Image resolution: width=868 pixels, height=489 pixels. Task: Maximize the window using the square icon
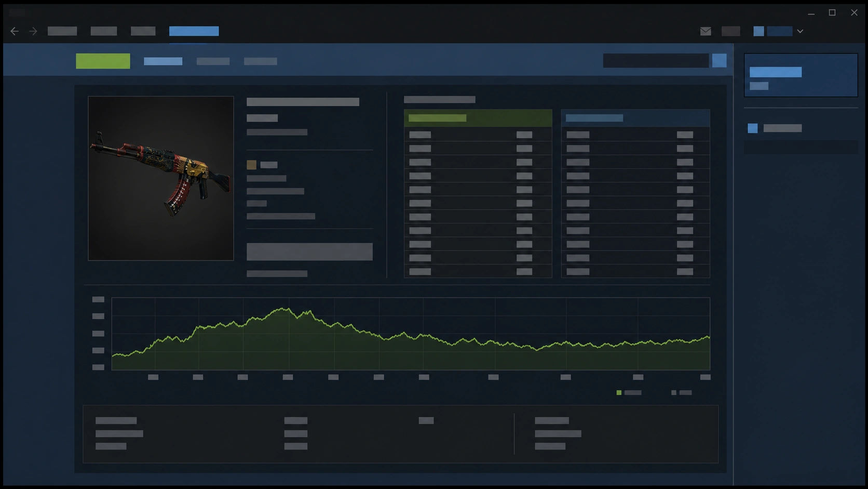pyautogui.click(x=832, y=12)
